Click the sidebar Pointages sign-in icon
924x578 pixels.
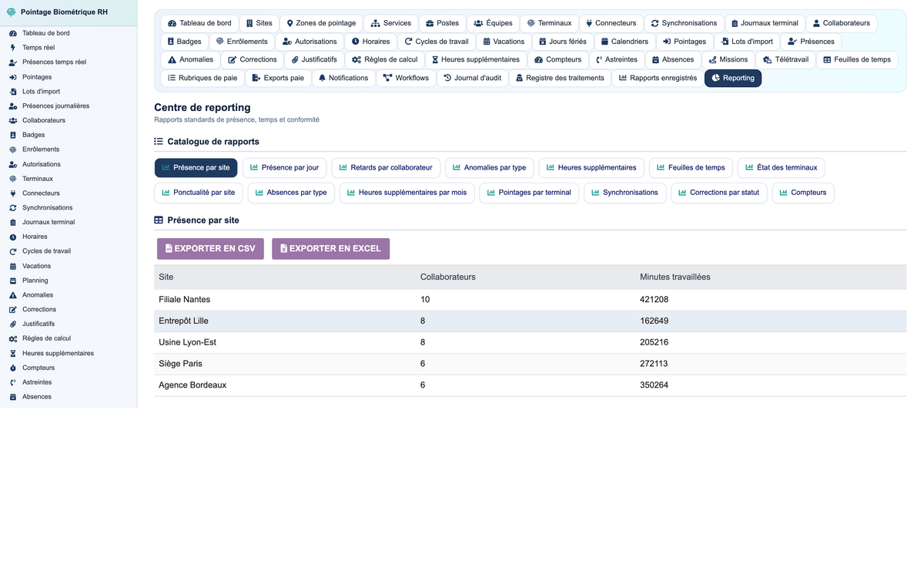(x=13, y=77)
